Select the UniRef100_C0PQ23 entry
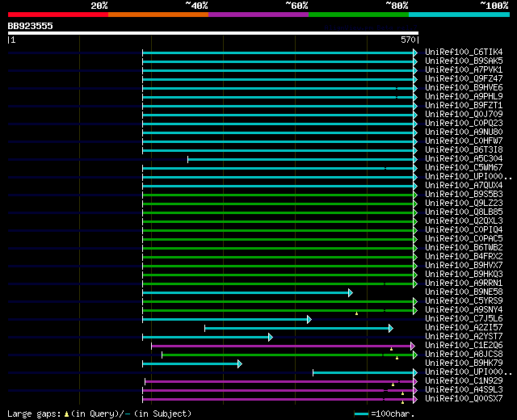Image resolution: width=517 pixels, height=420 pixels. pos(464,124)
